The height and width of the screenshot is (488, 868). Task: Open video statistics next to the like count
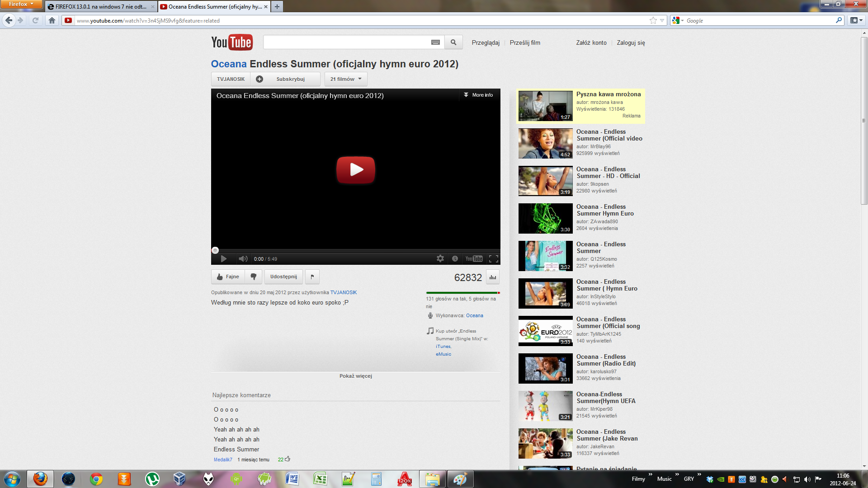pos(492,277)
